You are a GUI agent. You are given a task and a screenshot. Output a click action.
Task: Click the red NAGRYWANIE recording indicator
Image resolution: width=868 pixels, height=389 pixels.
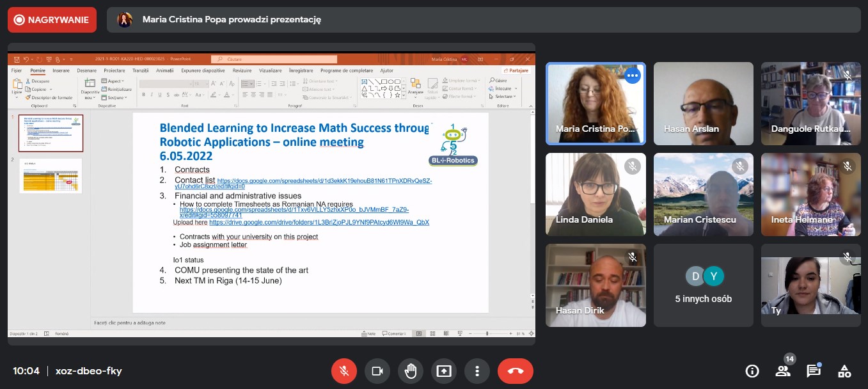tap(52, 20)
